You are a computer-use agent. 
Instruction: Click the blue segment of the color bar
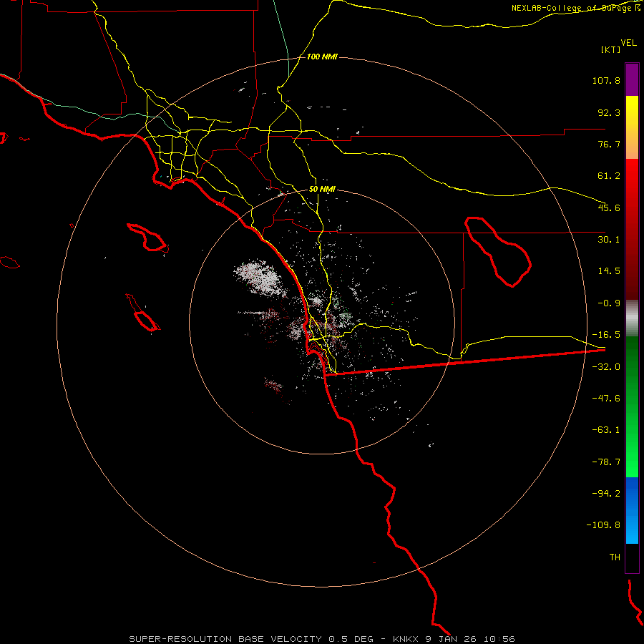coord(632,510)
